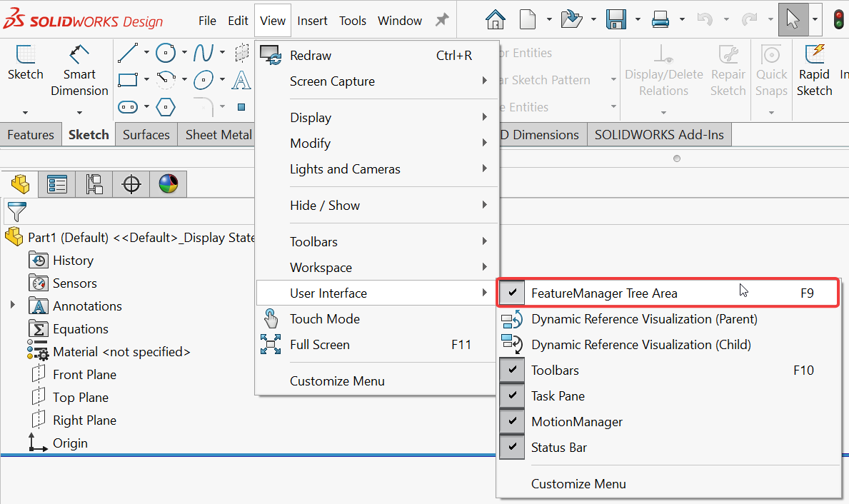Select the Line sketch tool
849x504 pixels.
pyautogui.click(x=128, y=53)
